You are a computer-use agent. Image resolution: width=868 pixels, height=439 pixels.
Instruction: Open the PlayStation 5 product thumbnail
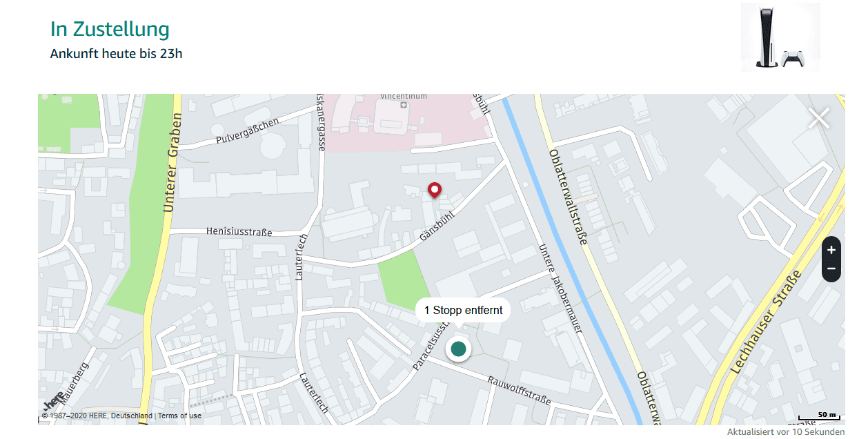click(x=780, y=37)
